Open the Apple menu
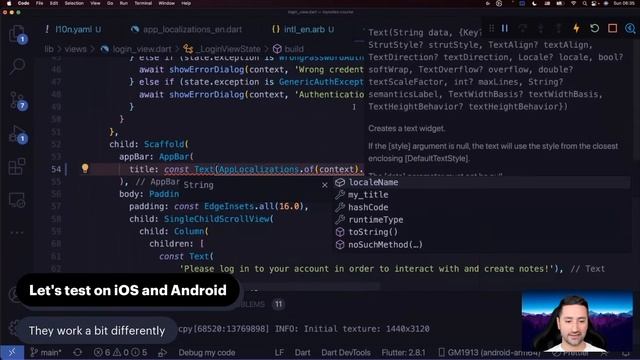Screen dimensions: 640x360 (x=9, y=3)
